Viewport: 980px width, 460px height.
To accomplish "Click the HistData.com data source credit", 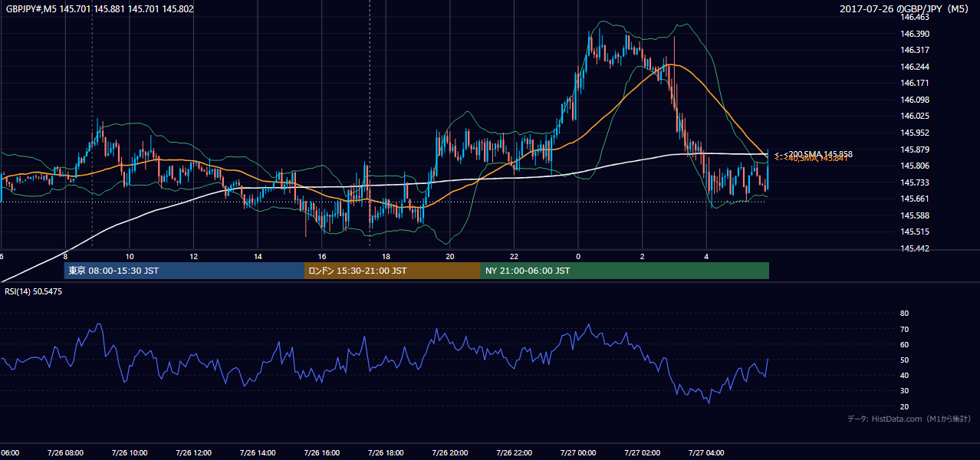I will [909, 419].
